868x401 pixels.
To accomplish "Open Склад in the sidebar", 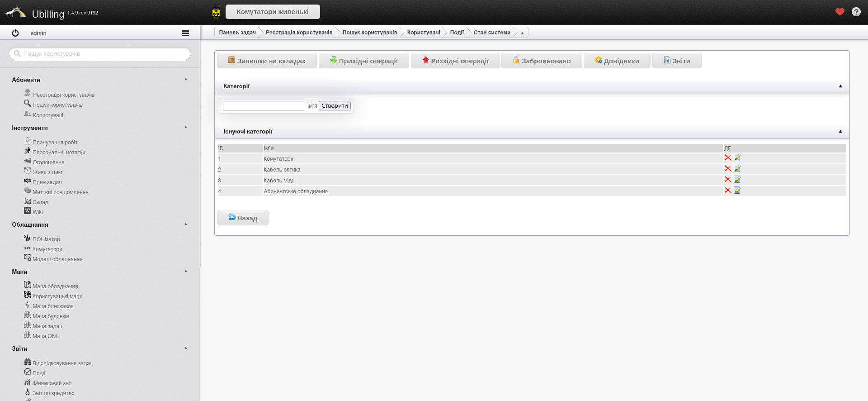I will (x=40, y=202).
